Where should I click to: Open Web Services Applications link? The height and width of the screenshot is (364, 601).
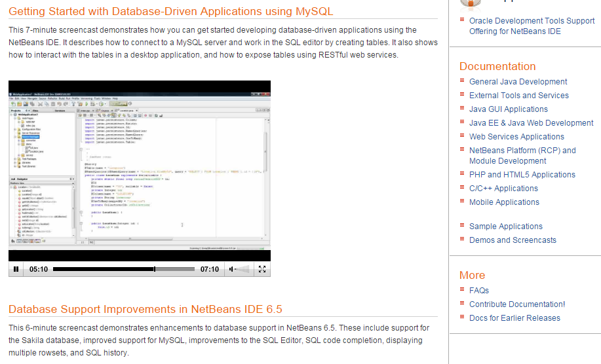point(516,137)
